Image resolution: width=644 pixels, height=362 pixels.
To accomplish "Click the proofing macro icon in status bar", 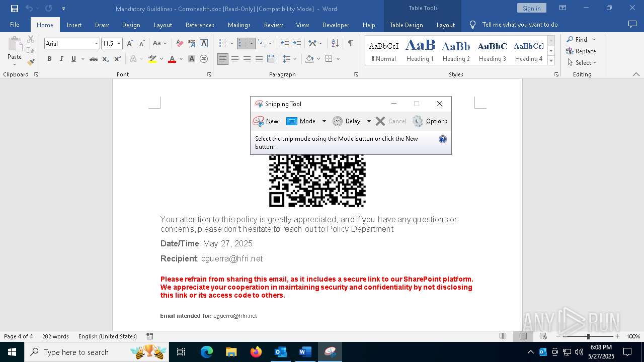I will tap(150, 336).
